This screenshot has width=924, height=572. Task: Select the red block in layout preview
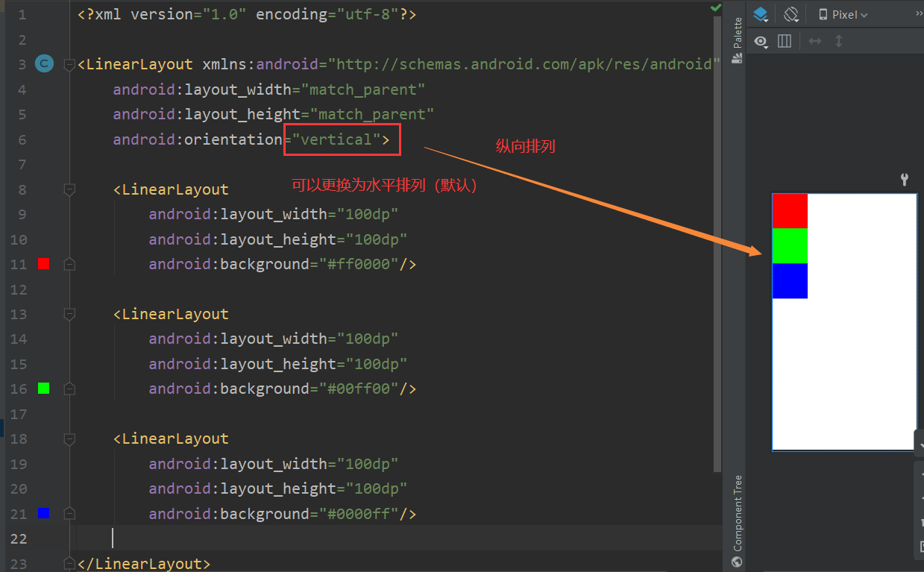click(x=790, y=211)
